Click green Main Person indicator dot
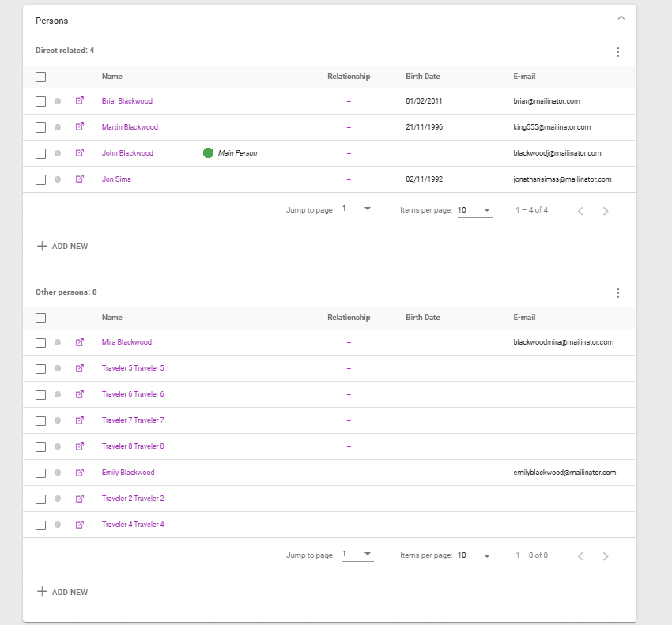 click(x=208, y=153)
